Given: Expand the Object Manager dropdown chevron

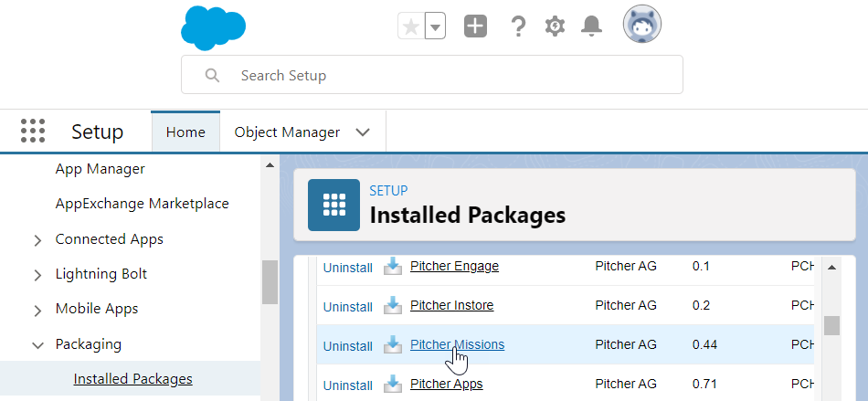Looking at the screenshot, I should [x=363, y=132].
